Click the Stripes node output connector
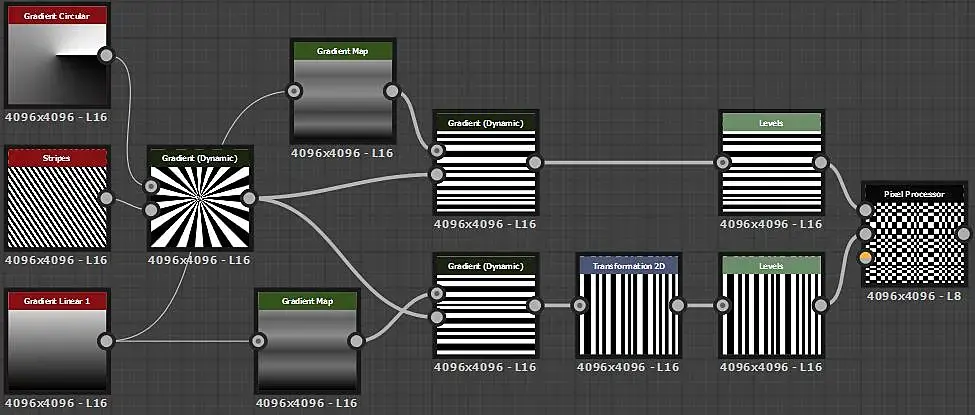975x415 pixels. [x=106, y=198]
